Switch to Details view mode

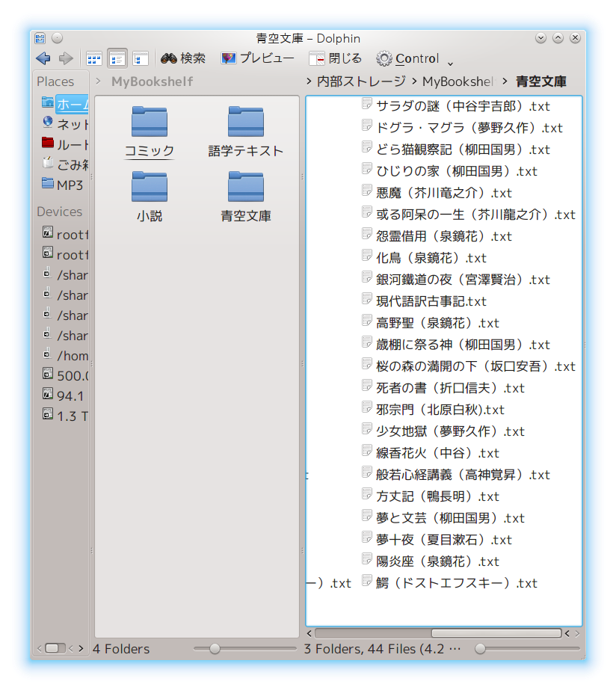141,58
